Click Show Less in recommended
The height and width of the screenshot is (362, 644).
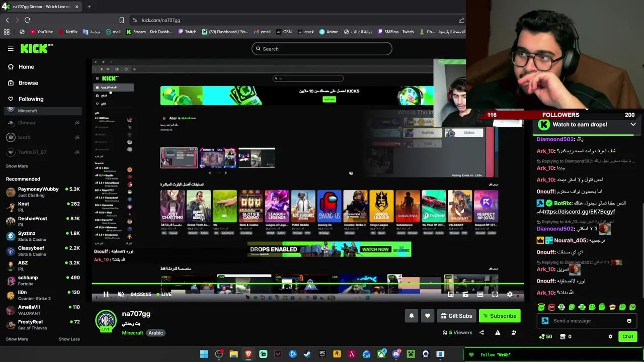[x=69, y=339]
